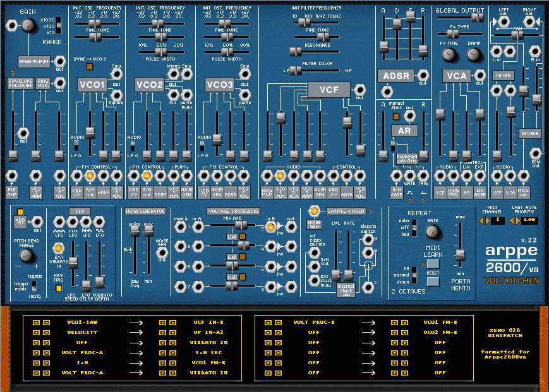
Task: Click the filter Resonance slider handle
Action: 296,51
